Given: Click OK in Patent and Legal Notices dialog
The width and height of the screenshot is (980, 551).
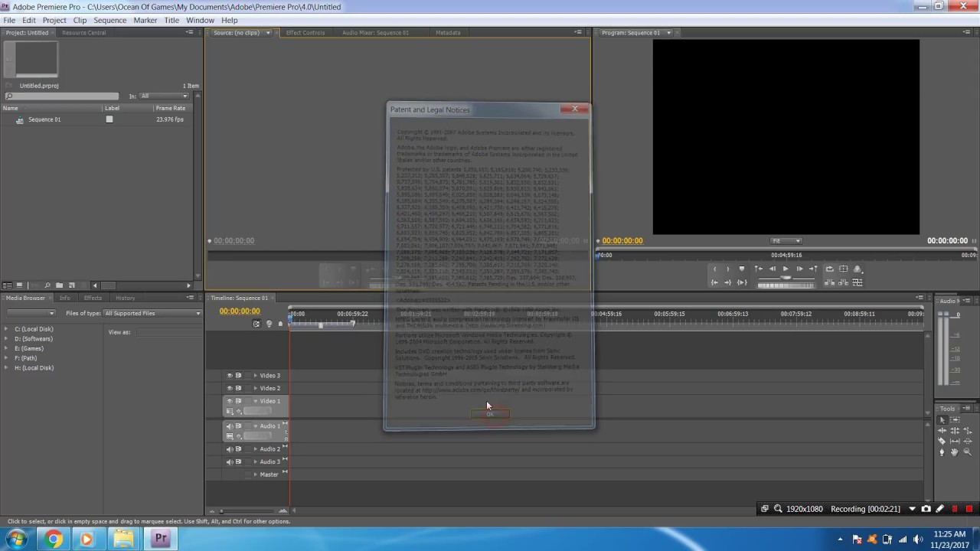Looking at the screenshot, I should 490,414.
